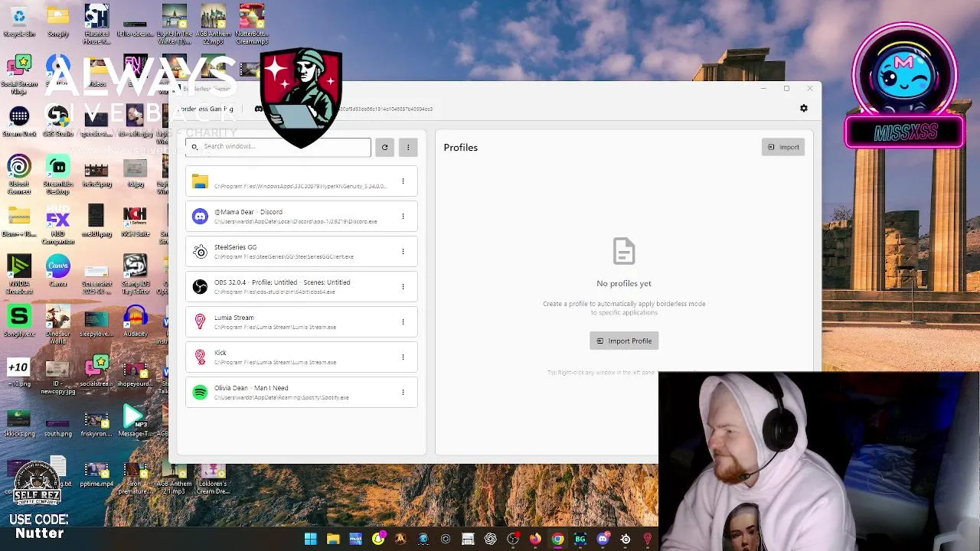
Task: Select the south.png file on desktop
Action: point(58,425)
